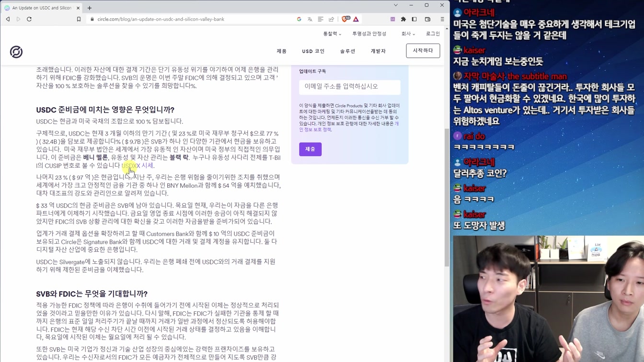Click the chat username '자막 마술사 the subtitle man'
The image size is (644, 362).
point(515,76)
